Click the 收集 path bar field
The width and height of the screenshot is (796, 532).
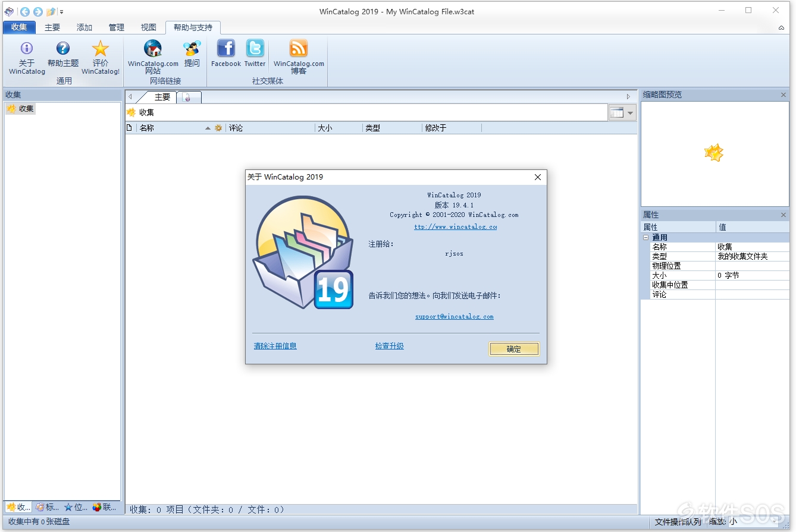coord(366,112)
